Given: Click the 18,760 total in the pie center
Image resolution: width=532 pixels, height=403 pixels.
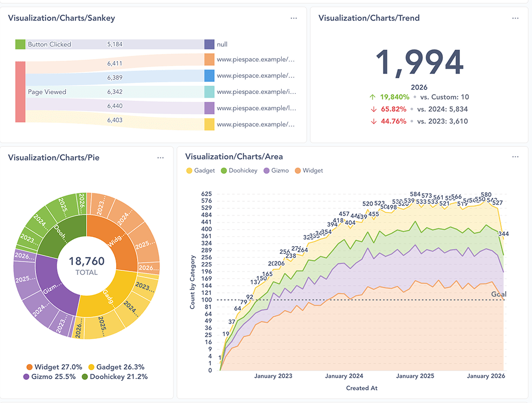Looking at the screenshot, I should (87, 262).
